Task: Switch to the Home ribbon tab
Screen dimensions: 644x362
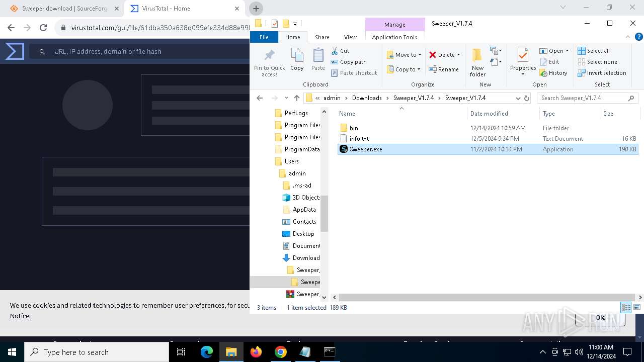Action: tap(293, 37)
